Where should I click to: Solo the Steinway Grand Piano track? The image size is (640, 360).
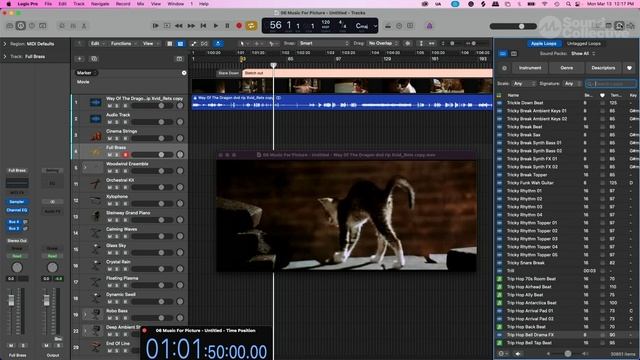pyautogui.click(x=117, y=220)
